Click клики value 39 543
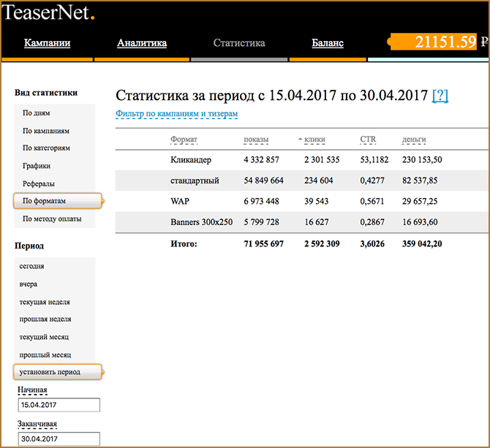The width and height of the screenshot is (490, 448). click(317, 201)
